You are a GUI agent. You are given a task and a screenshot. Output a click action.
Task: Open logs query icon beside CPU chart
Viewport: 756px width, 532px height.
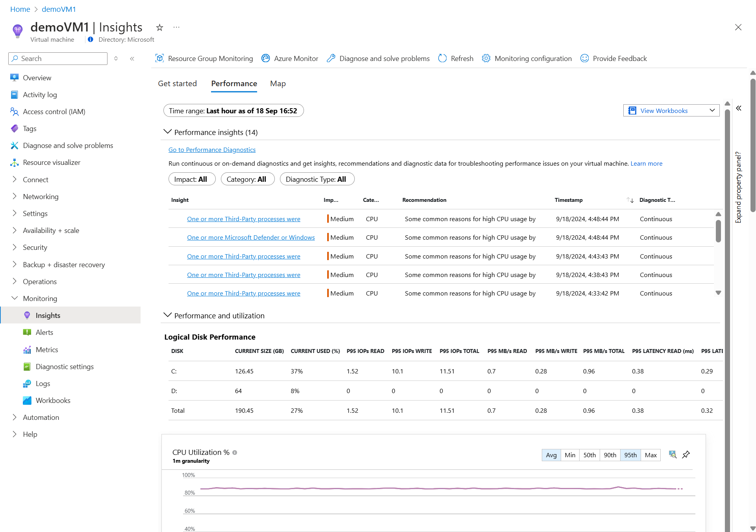point(673,454)
